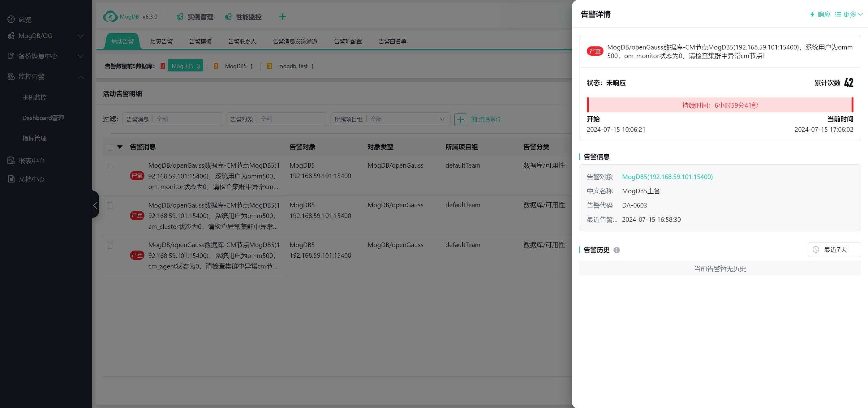Open the MogDB5(192.168.59.101:15400) alert object link

(667, 177)
